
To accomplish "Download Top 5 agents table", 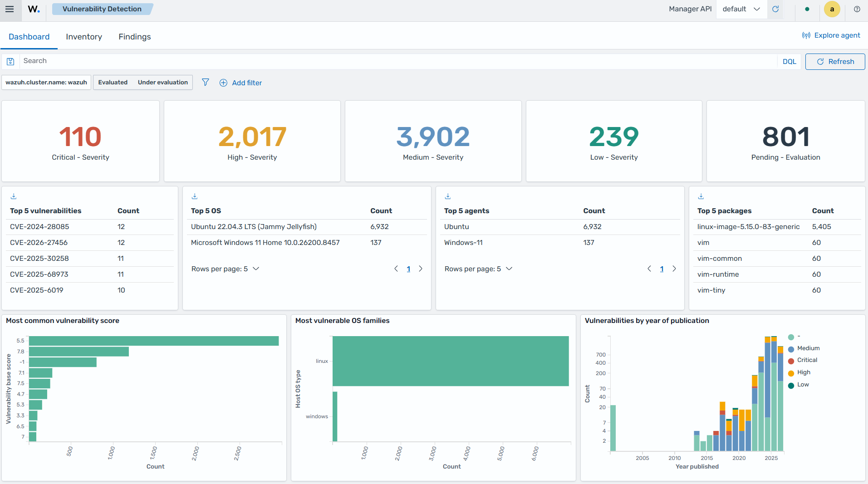I will coord(448,196).
